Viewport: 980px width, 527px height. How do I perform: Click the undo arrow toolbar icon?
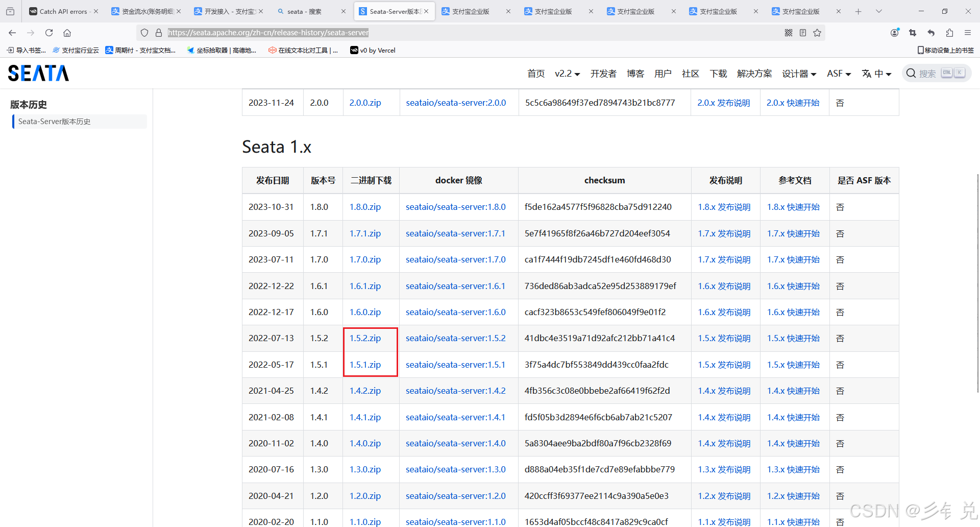[x=931, y=33]
